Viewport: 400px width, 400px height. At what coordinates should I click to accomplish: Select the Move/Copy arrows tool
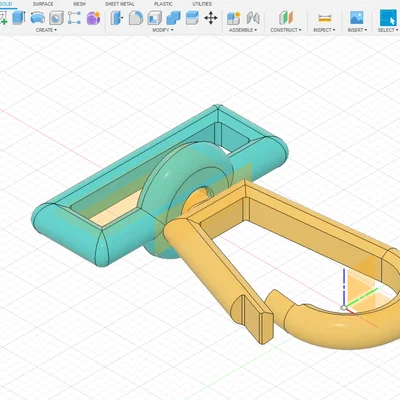(x=211, y=18)
